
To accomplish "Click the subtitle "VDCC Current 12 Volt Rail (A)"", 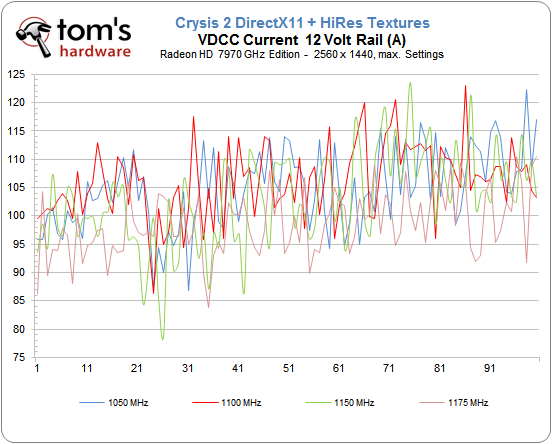I will click(302, 39).
